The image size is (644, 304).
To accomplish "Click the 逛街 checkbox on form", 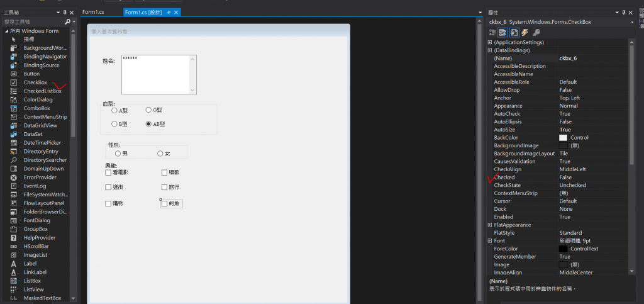I will click(x=114, y=188).
